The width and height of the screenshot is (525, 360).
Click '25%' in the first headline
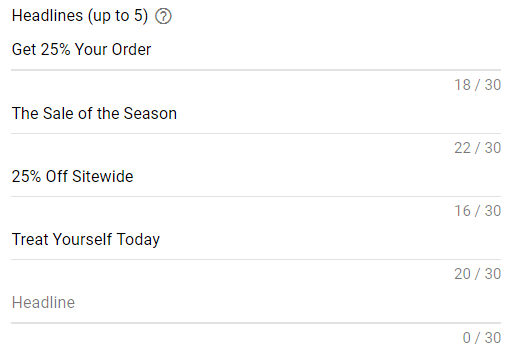[56, 50]
